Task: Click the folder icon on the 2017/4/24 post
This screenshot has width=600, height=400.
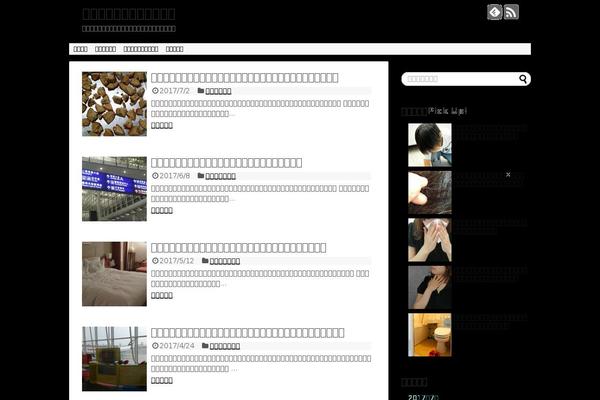Action: click(205, 346)
